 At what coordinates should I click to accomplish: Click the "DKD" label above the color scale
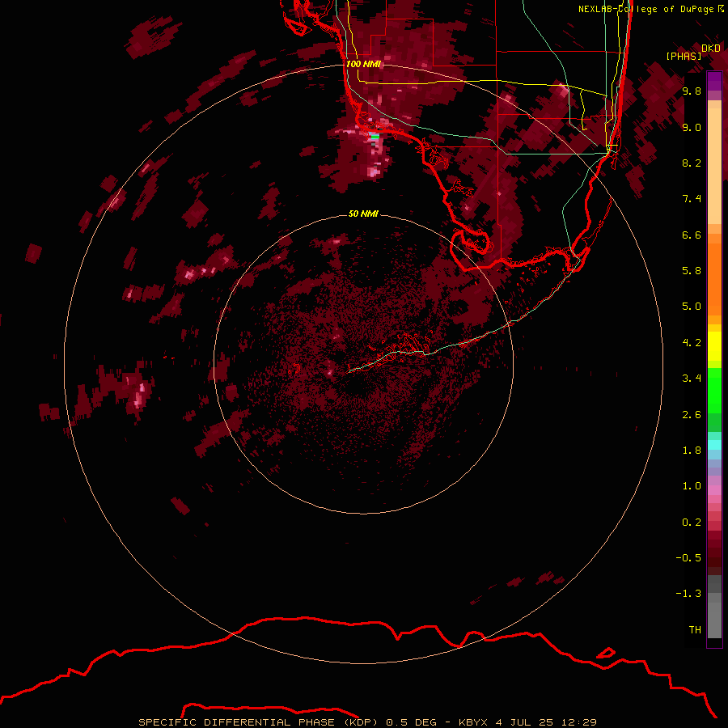pyautogui.click(x=711, y=49)
